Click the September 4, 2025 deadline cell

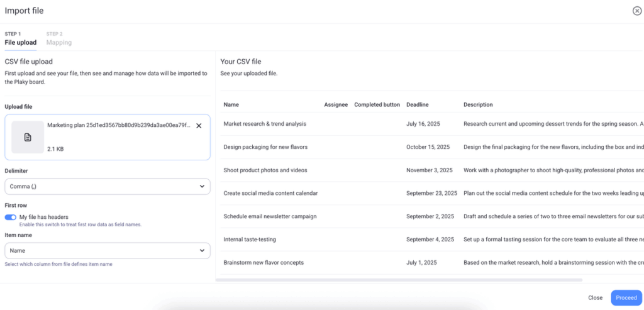[430, 240]
